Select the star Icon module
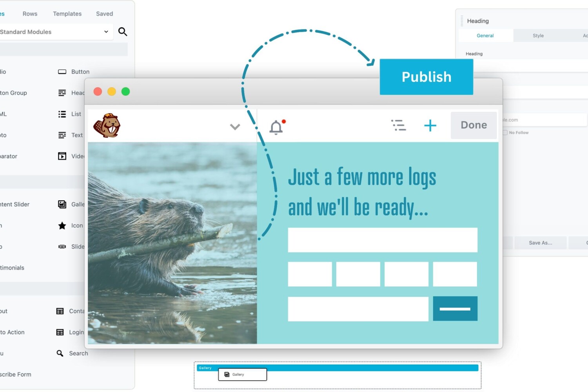Image resolution: width=588 pixels, height=392 pixels. click(x=62, y=225)
